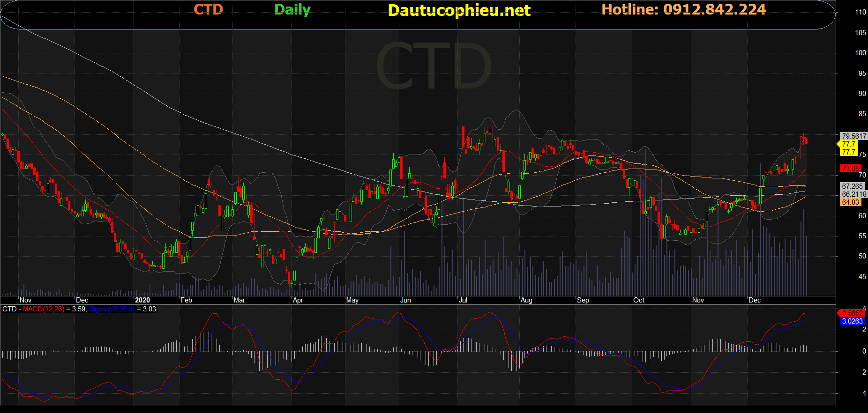Click the 79.5617 upper band value tag
Screen dimensions: 868x413
click(x=854, y=136)
